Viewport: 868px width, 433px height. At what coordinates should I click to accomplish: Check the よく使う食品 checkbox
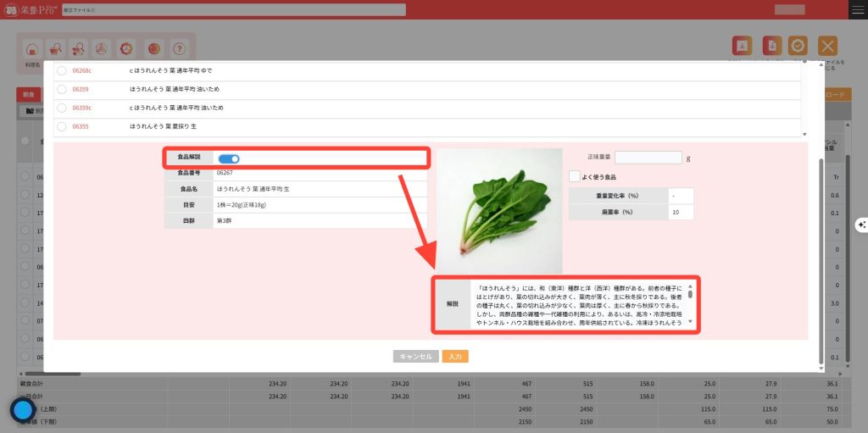pos(575,176)
